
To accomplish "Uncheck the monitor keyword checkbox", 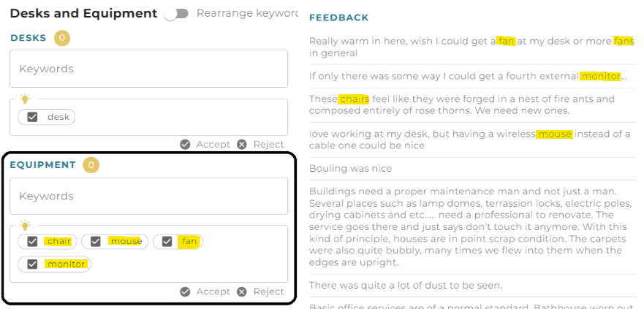I will point(32,264).
